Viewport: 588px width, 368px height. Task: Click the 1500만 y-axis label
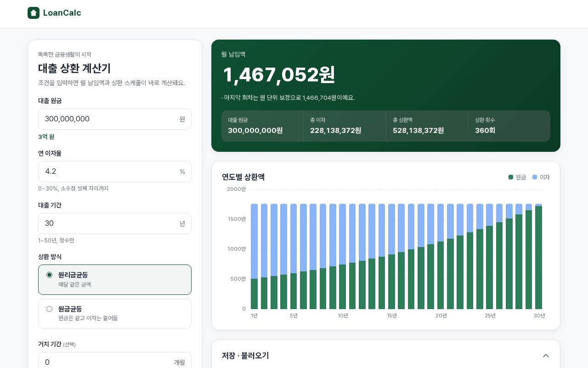coord(237,219)
